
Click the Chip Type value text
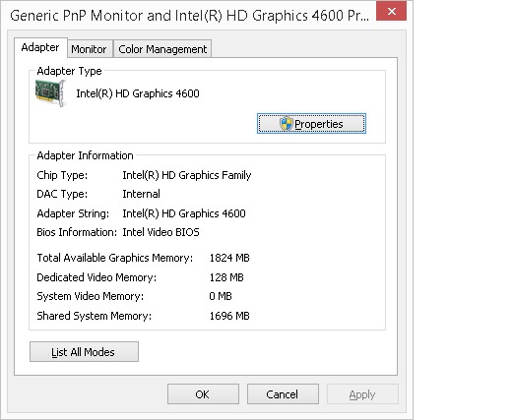pyautogui.click(x=187, y=175)
